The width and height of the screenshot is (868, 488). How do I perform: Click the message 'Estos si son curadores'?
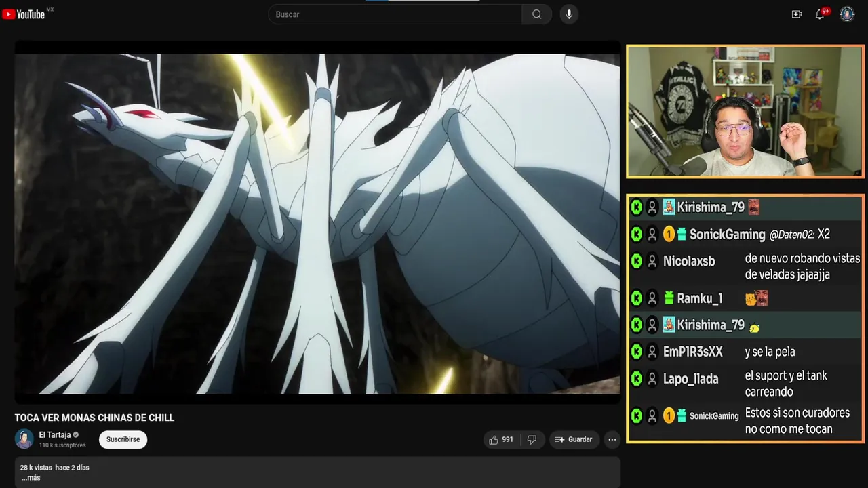[797, 421]
